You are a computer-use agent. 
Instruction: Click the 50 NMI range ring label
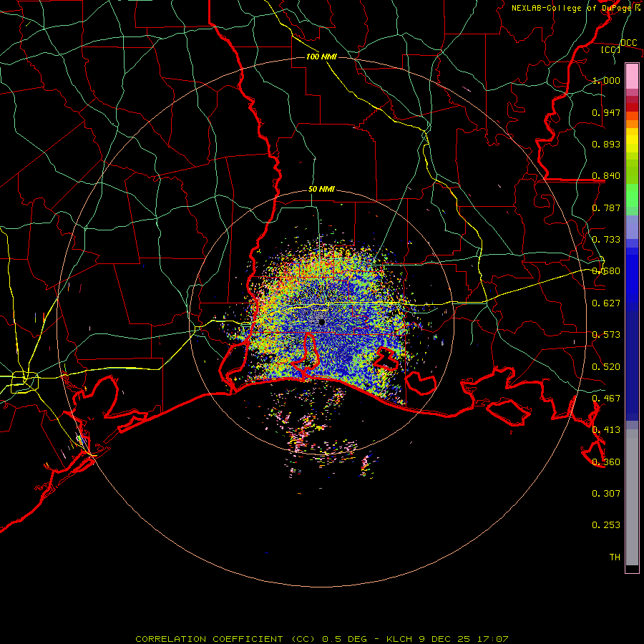[x=321, y=190]
